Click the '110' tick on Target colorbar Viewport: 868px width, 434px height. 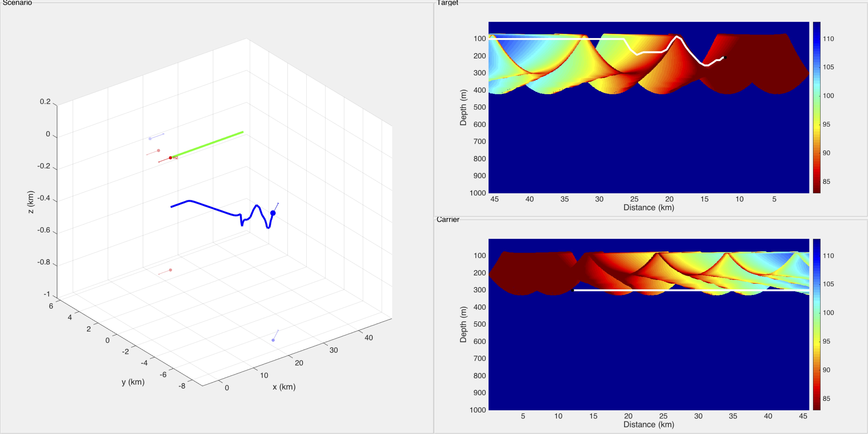[828, 39]
